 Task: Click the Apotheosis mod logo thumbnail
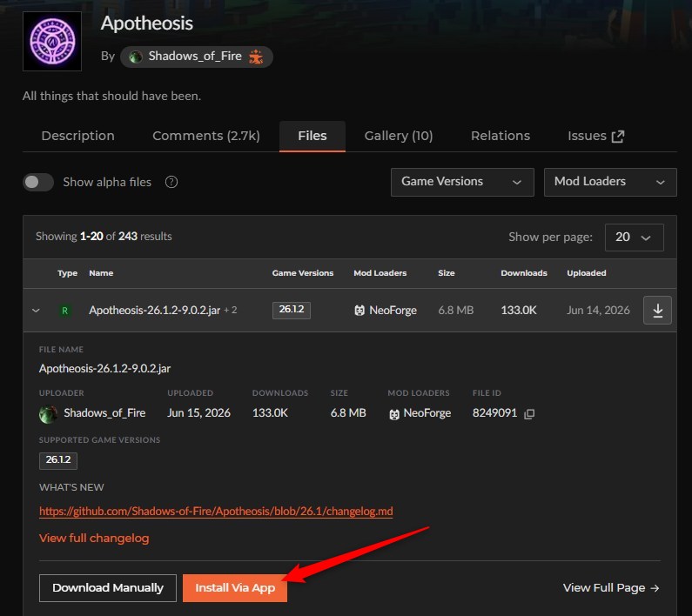point(52,41)
